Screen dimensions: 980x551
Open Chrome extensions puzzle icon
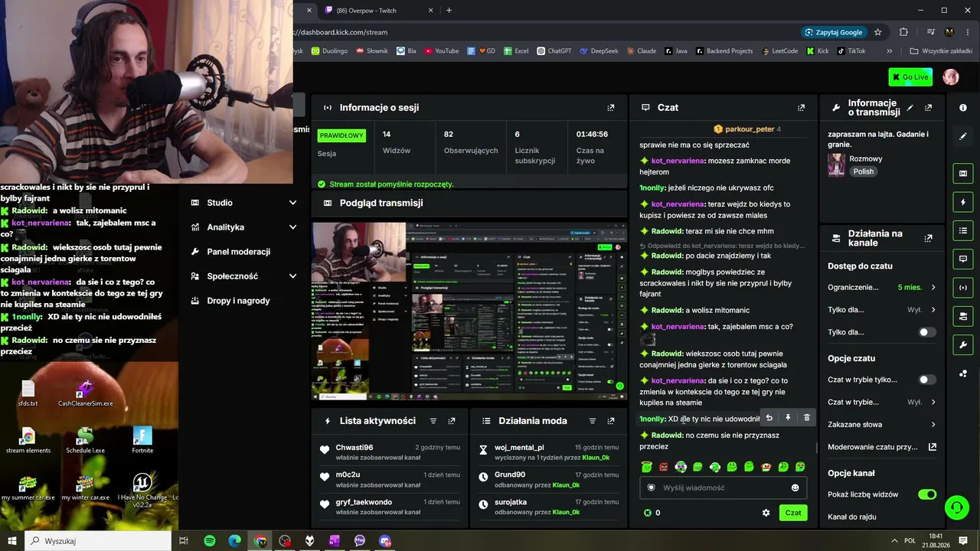point(903,32)
